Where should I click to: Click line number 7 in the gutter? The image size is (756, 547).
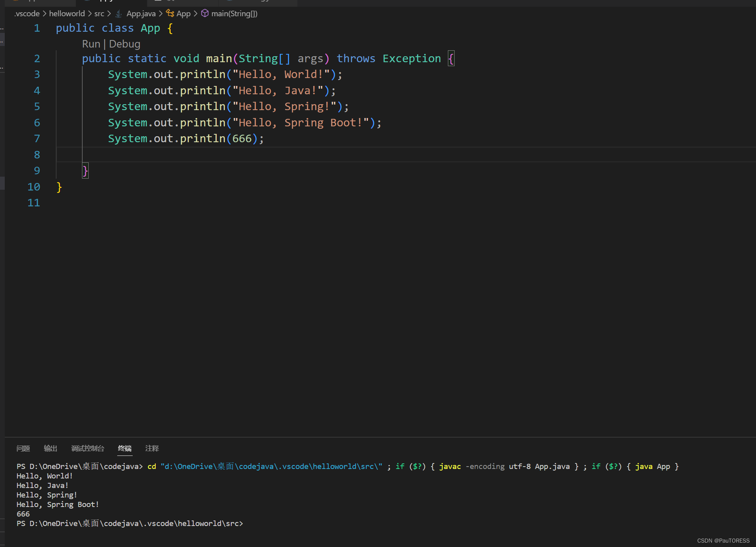pos(37,138)
